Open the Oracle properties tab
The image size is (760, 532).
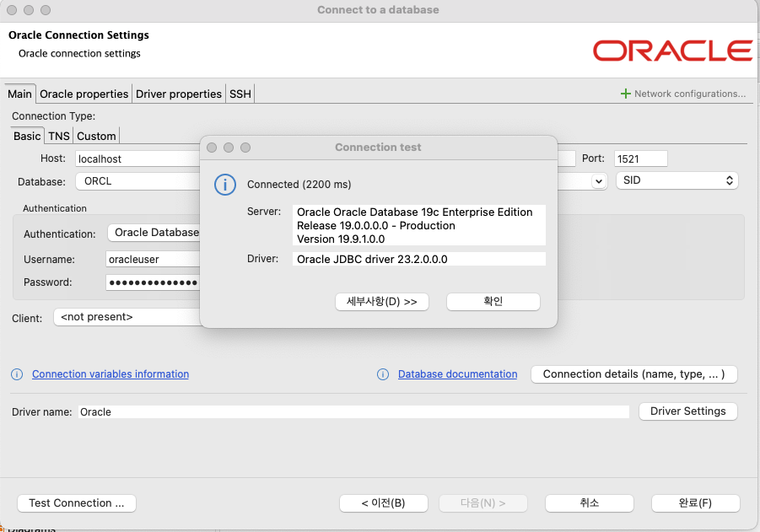84,94
